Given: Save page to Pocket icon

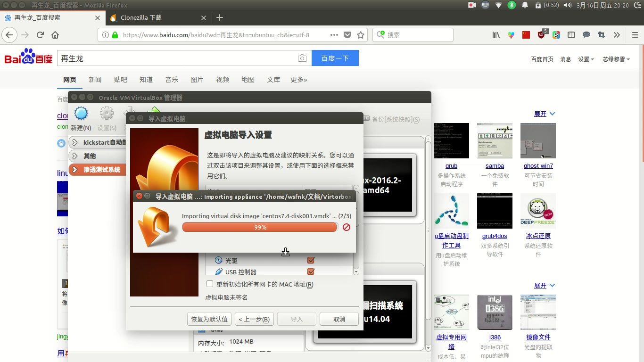Looking at the screenshot, I should click(x=347, y=35).
